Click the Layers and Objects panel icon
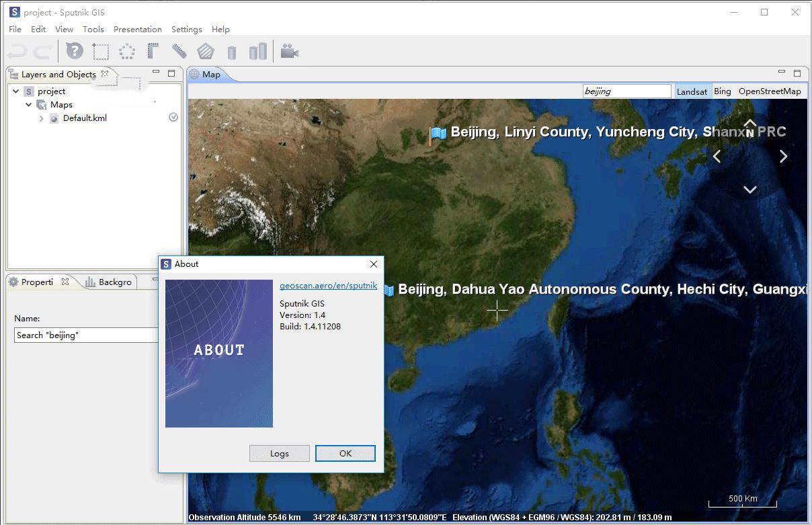The height and width of the screenshot is (525, 812). [13, 74]
